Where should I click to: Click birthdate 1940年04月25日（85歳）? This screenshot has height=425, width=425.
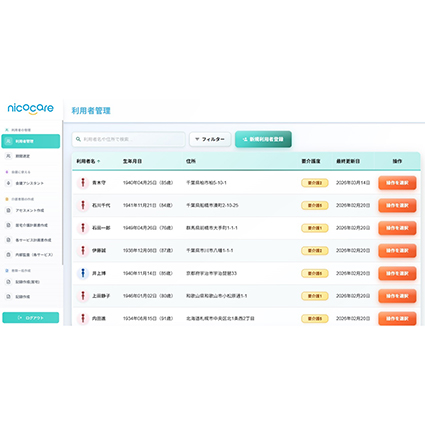click(x=148, y=183)
